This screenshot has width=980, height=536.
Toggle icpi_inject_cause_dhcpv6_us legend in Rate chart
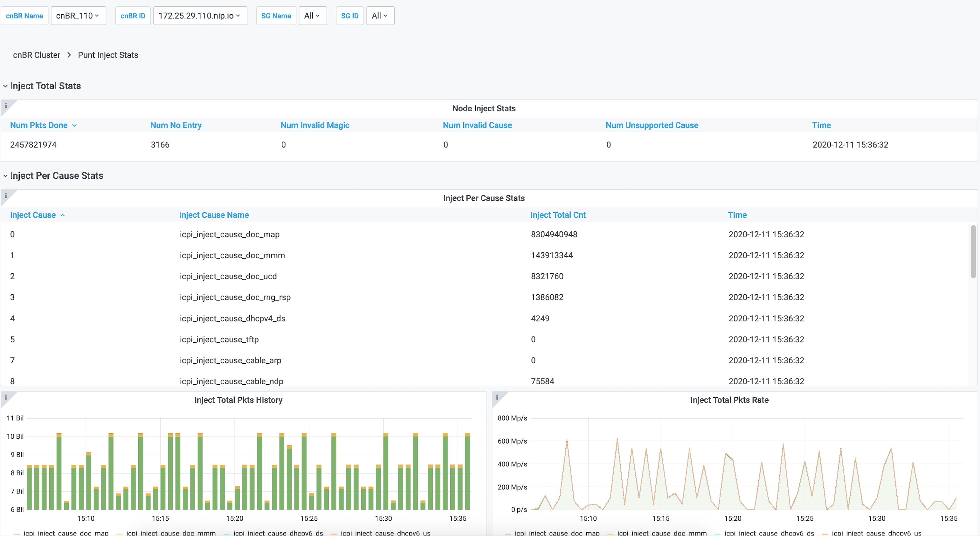(x=877, y=533)
